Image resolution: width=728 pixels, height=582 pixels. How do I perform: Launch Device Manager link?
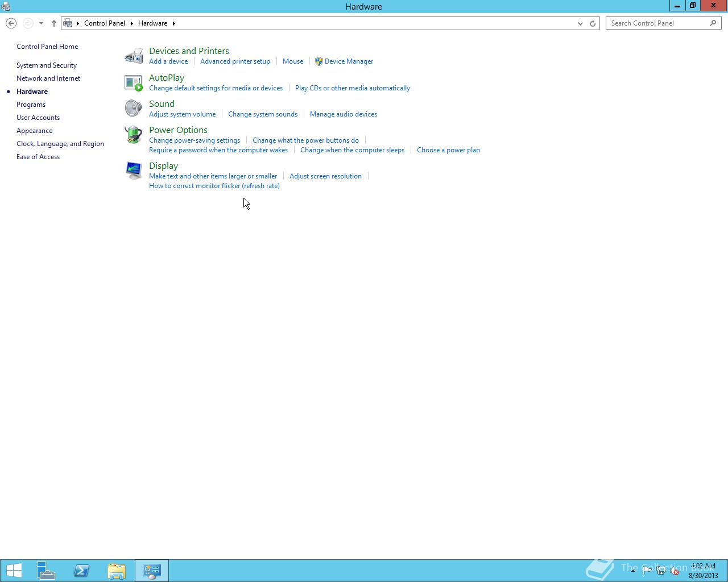pos(349,61)
